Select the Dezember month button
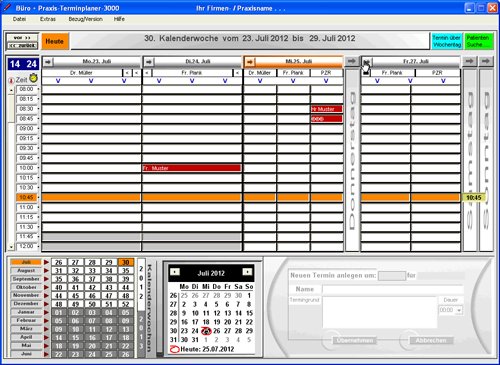This screenshot has height=365, width=500. tap(26, 304)
